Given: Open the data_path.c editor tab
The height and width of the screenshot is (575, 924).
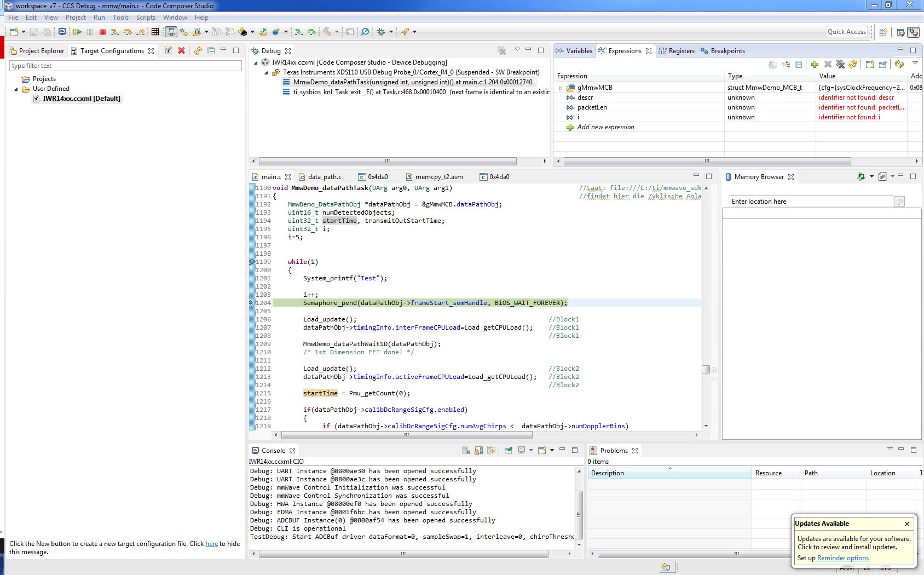Looking at the screenshot, I should point(320,177).
